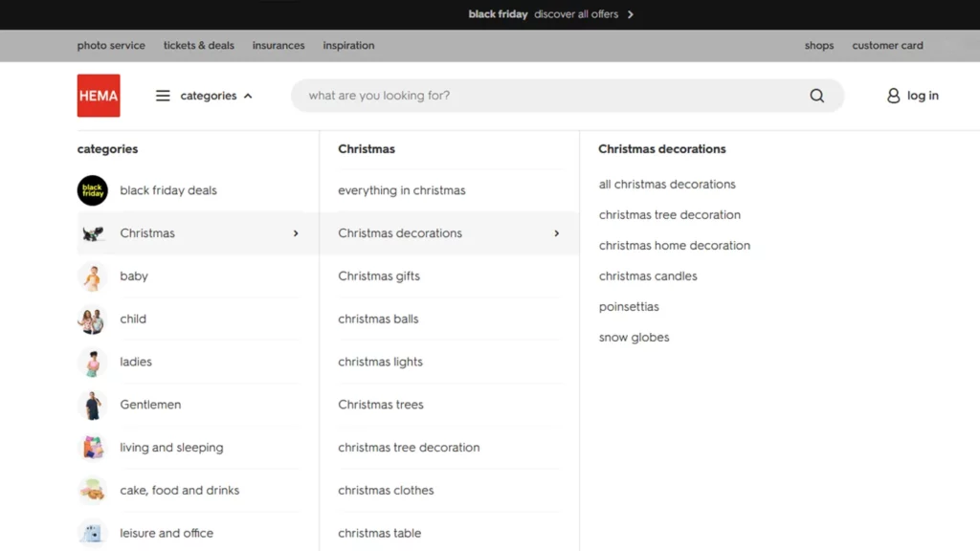Click the baby category icon
Viewport: 980px width, 551px height.
[92, 275]
